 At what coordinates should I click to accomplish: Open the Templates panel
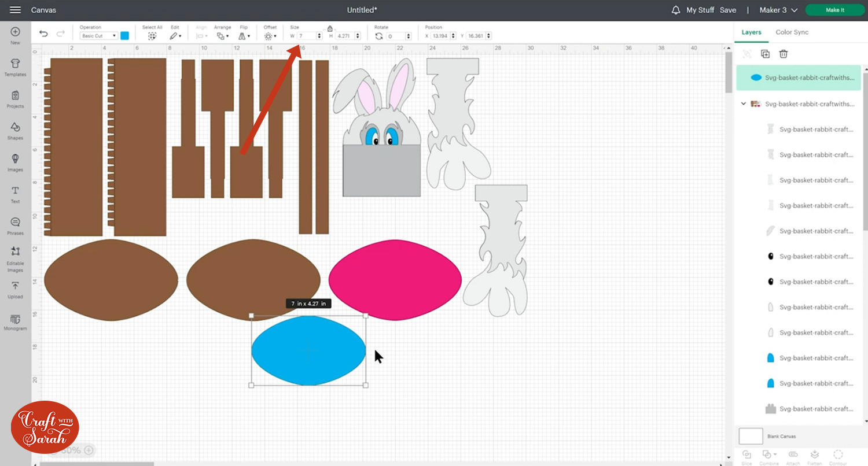(x=15, y=66)
